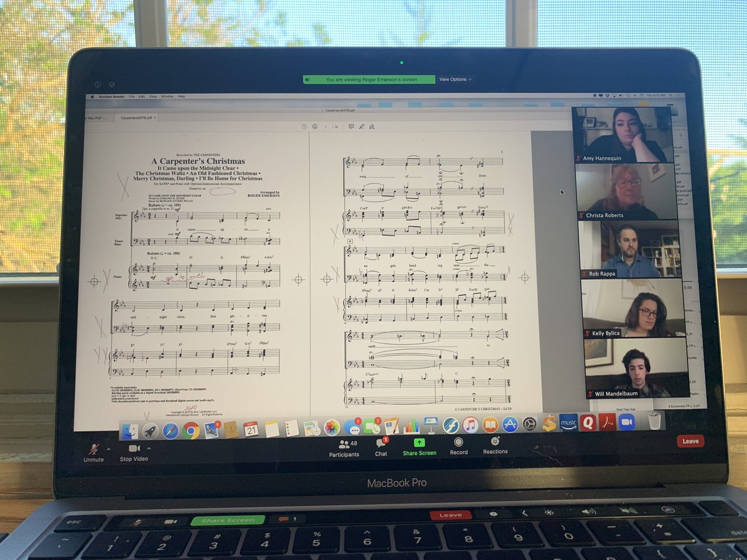Open Reminders in the Dock
This screenshot has width=747, height=560.
coord(292,428)
